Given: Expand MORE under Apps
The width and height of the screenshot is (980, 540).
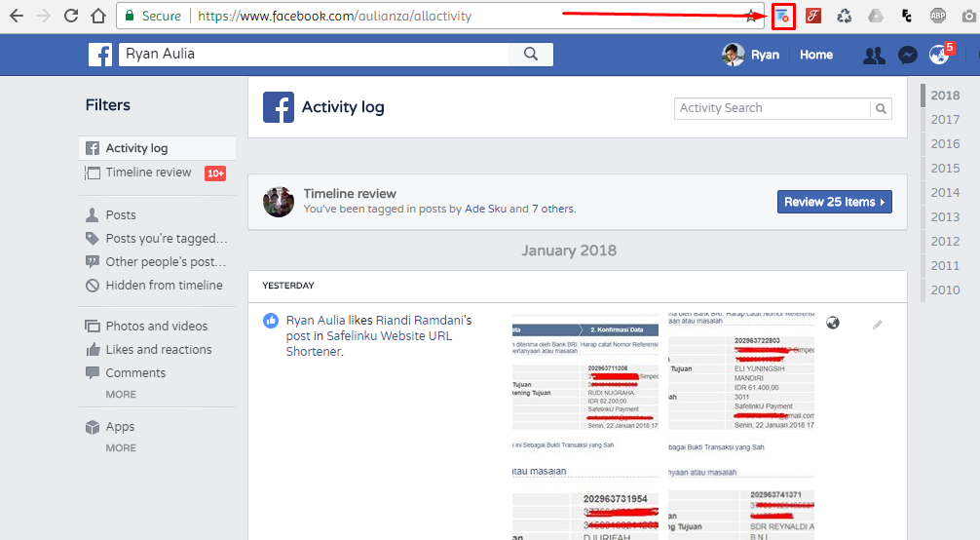Looking at the screenshot, I should click(121, 448).
